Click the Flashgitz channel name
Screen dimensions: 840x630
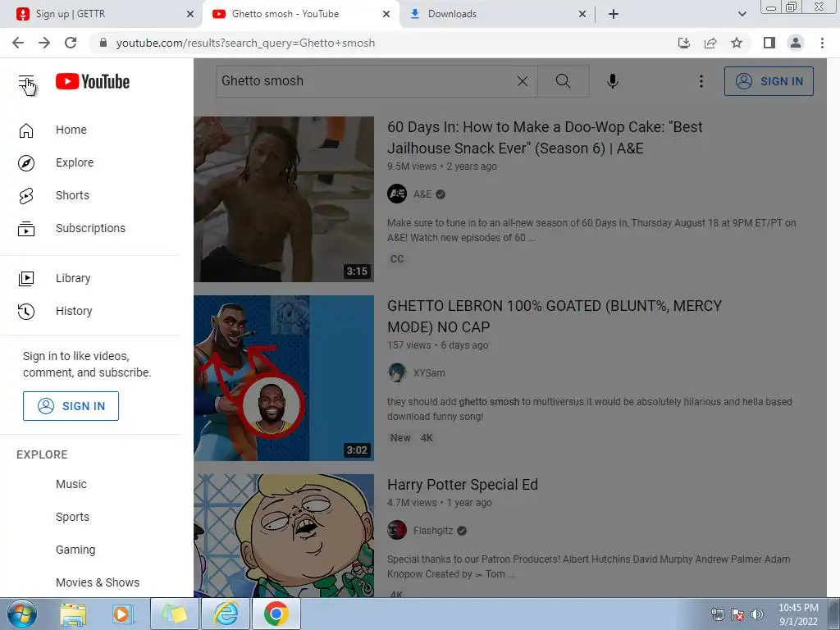coord(433,531)
